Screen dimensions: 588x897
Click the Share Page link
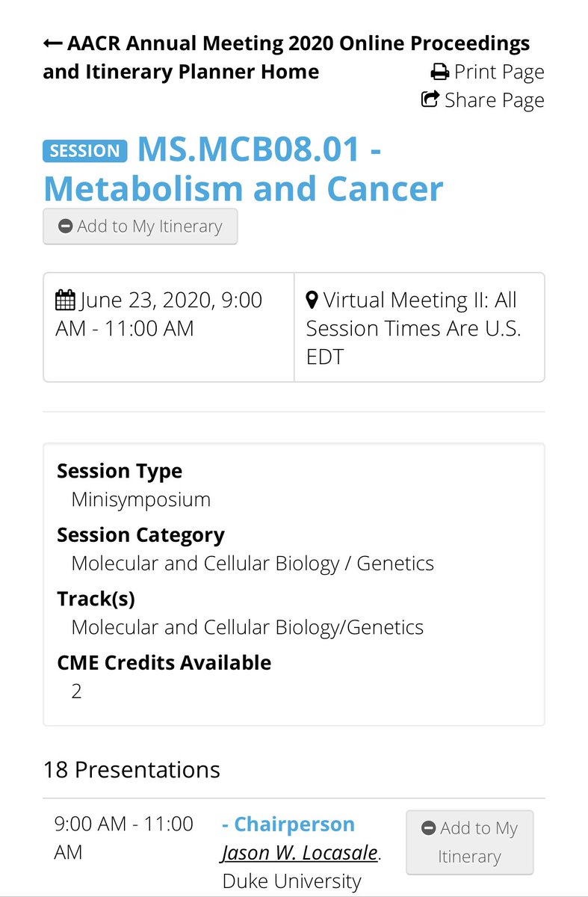(483, 100)
